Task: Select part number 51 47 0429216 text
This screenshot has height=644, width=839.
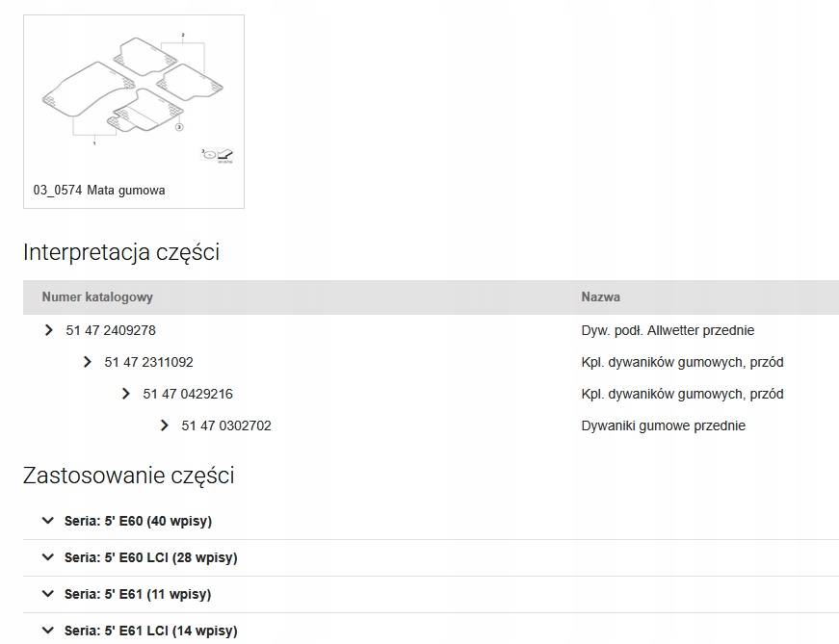Action: pyautogui.click(x=188, y=394)
